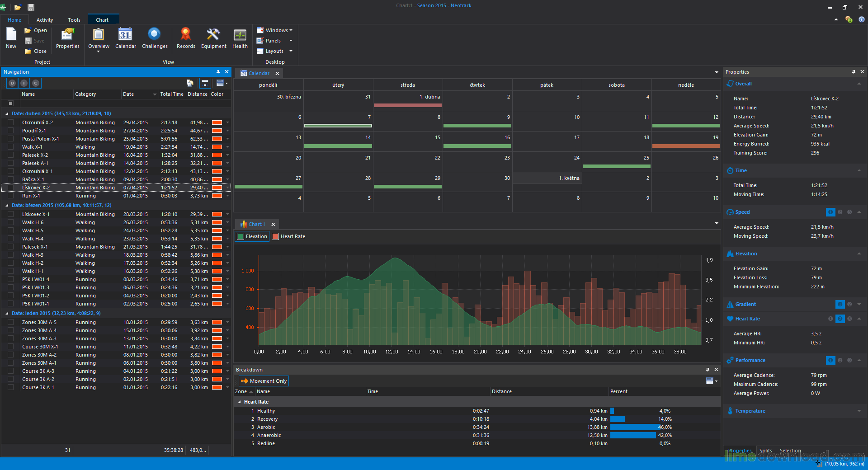This screenshot has width=868, height=470.
Task: Collapse the březen 2015 date group
Action: coord(7,205)
